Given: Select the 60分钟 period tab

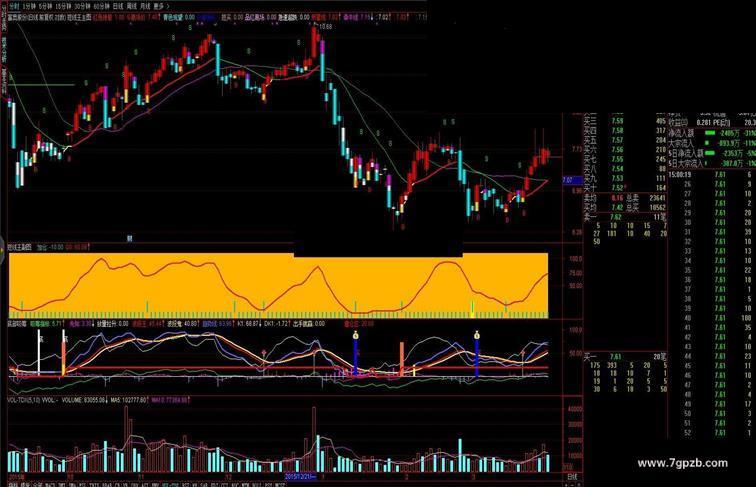Looking at the screenshot, I should click(102, 7).
